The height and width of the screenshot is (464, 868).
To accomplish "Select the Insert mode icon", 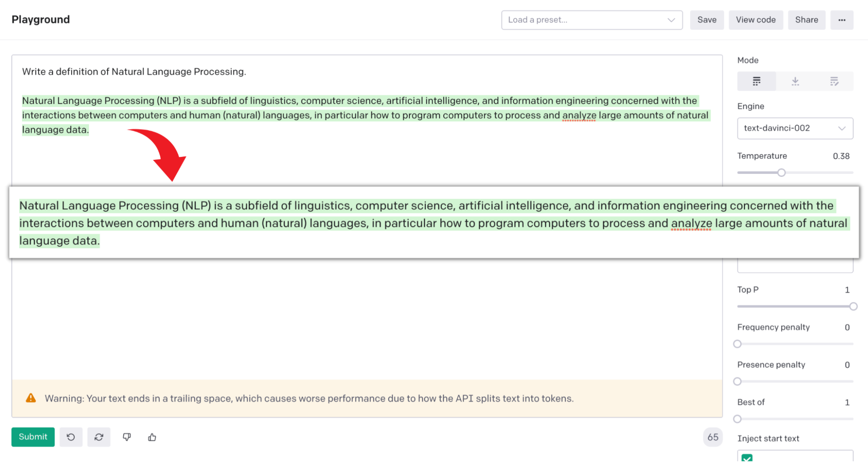I will pos(795,81).
